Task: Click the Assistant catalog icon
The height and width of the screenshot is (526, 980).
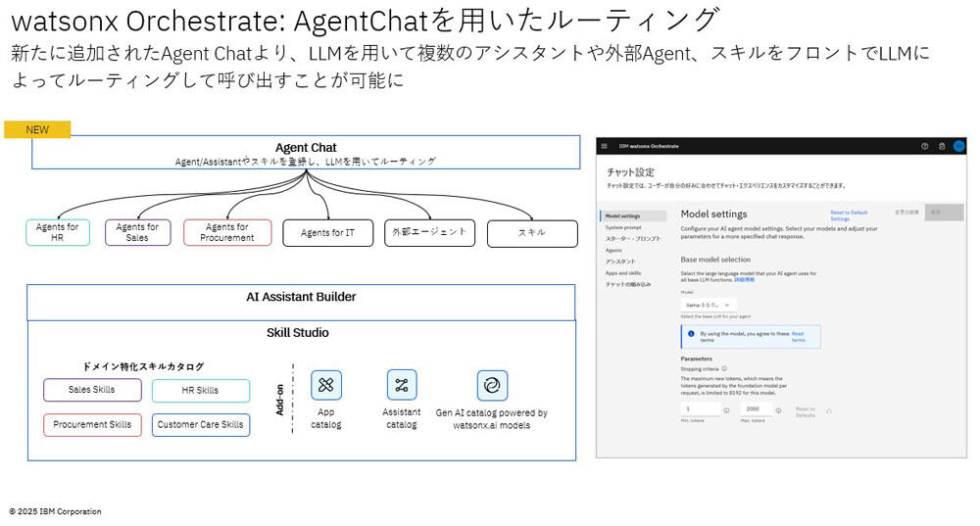Action: tap(401, 385)
